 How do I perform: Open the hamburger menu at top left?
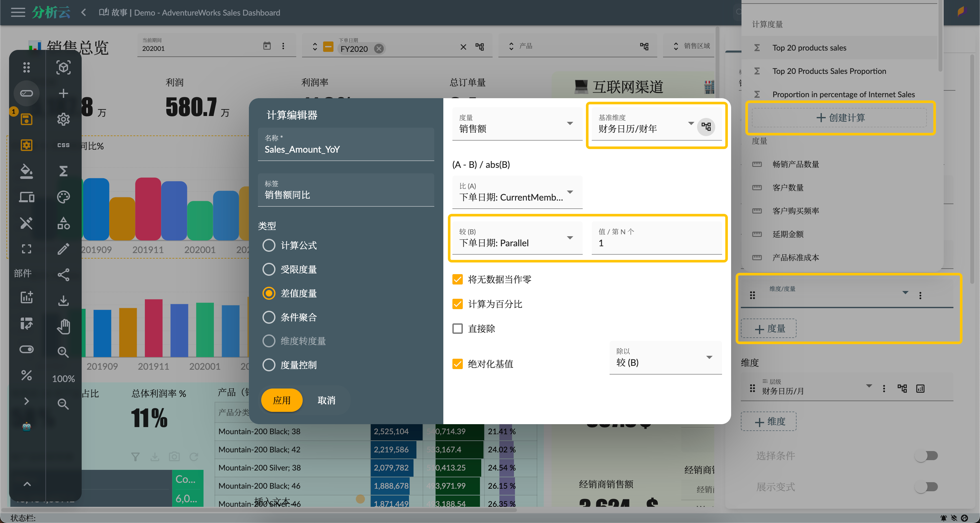point(17,12)
